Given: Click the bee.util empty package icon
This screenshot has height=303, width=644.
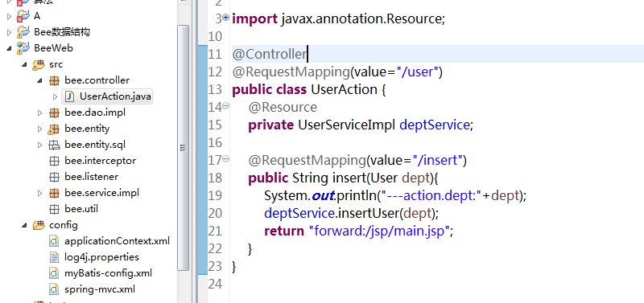Looking at the screenshot, I should click(54, 209).
